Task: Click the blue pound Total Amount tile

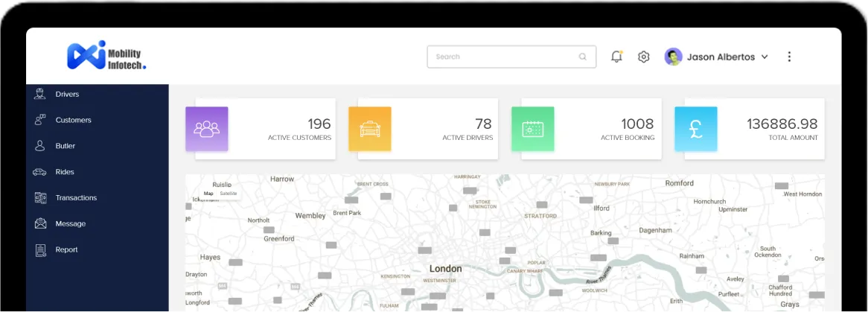Action: point(696,129)
